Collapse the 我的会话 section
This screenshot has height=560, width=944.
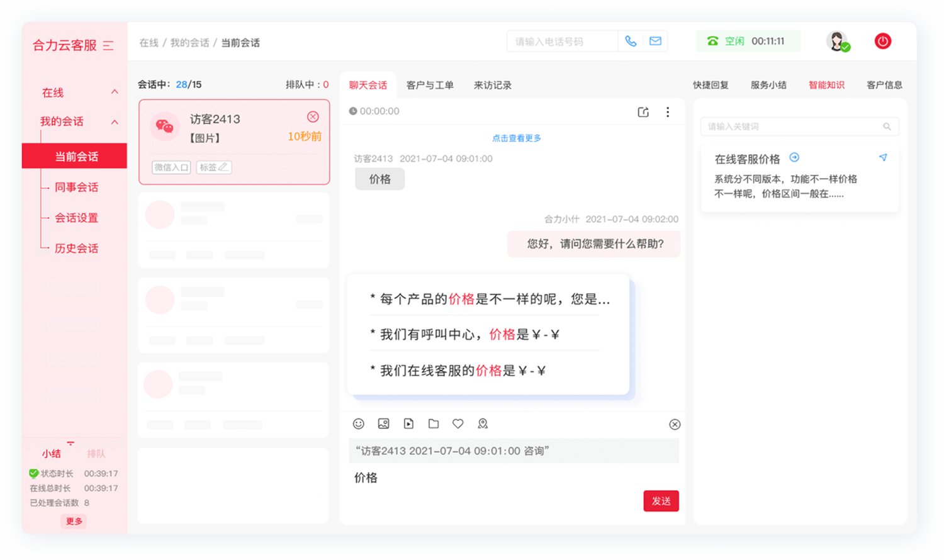click(115, 121)
